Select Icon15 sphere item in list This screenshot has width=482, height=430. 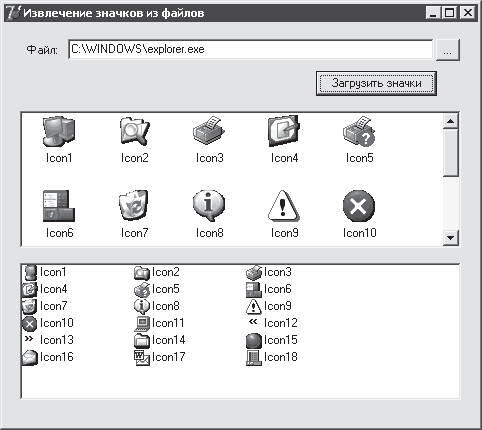tap(272, 340)
